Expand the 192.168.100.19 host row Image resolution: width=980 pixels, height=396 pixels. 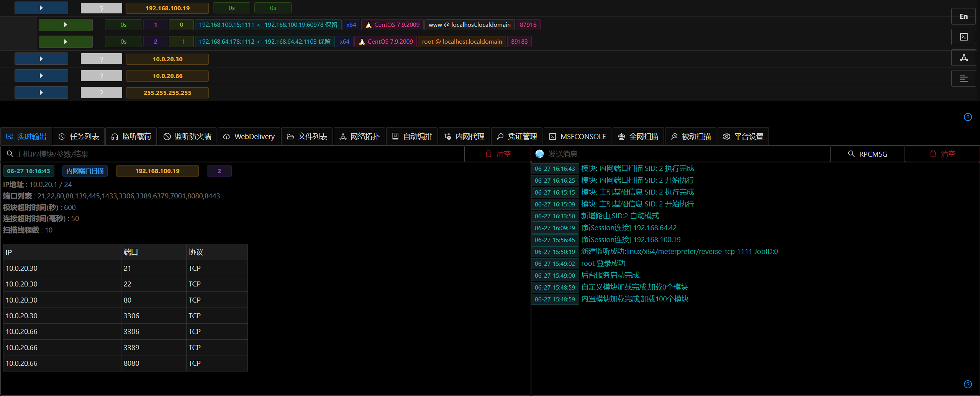coord(41,8)
